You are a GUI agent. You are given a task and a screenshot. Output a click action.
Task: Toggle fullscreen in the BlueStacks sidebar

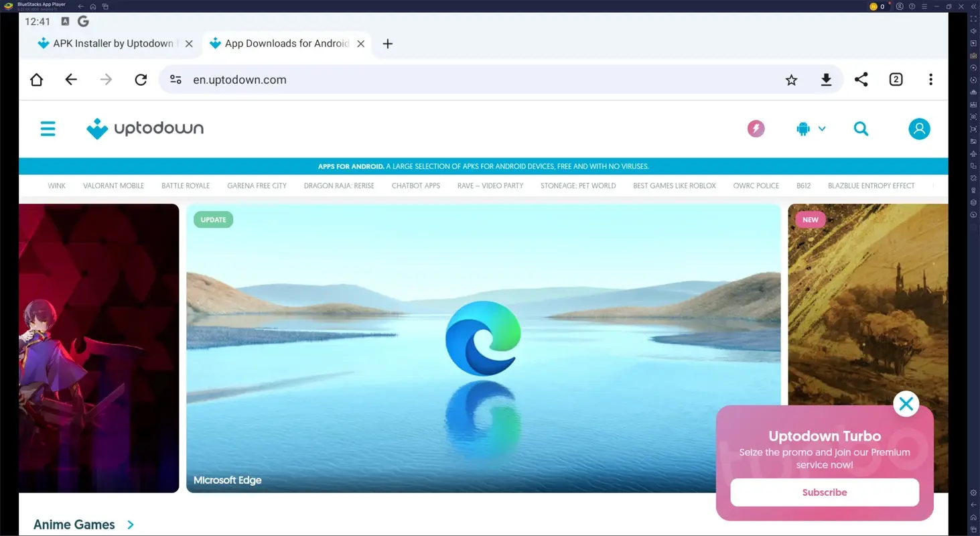pyautogui.click(x=973, y=19)
